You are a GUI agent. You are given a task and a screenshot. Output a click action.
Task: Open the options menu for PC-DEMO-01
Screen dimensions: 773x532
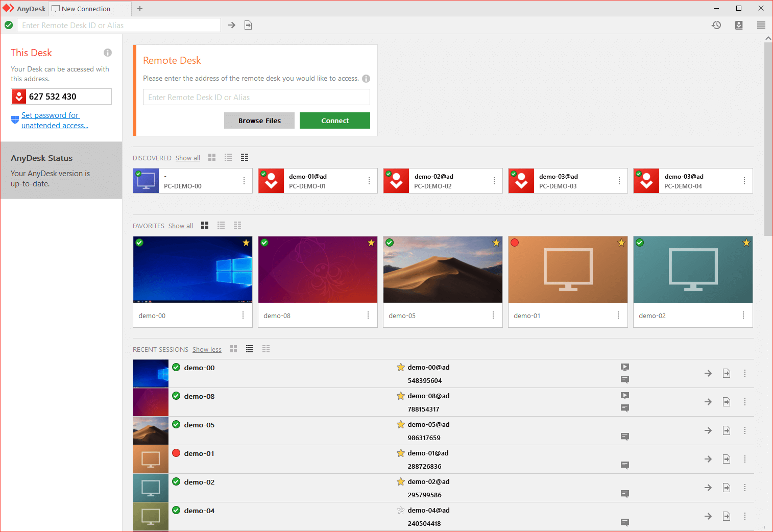click(369, 181)
